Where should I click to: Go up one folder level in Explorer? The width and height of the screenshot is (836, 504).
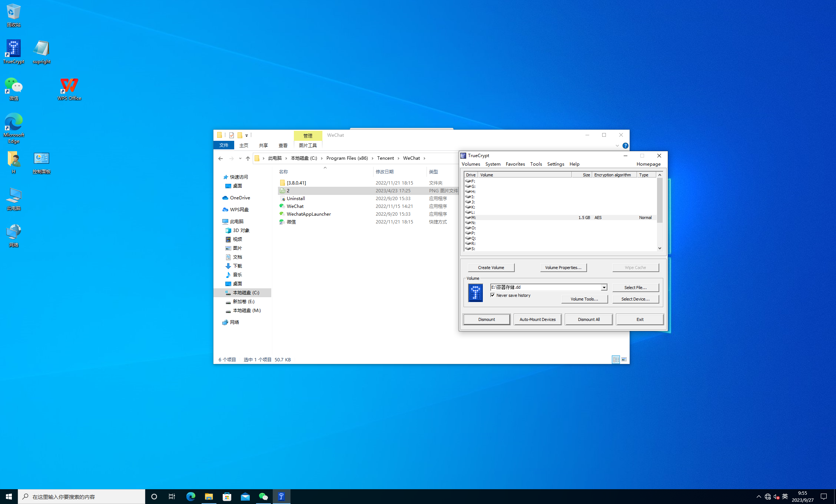[248, 159]
